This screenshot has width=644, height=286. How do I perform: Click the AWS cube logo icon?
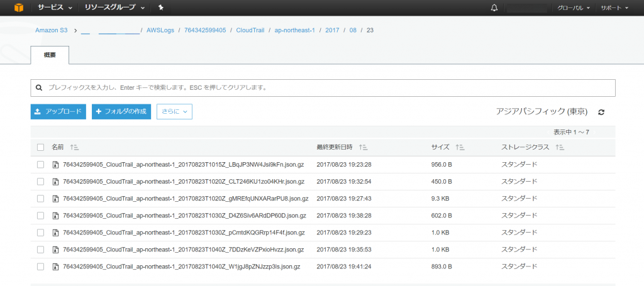click(x=19, y=8)
